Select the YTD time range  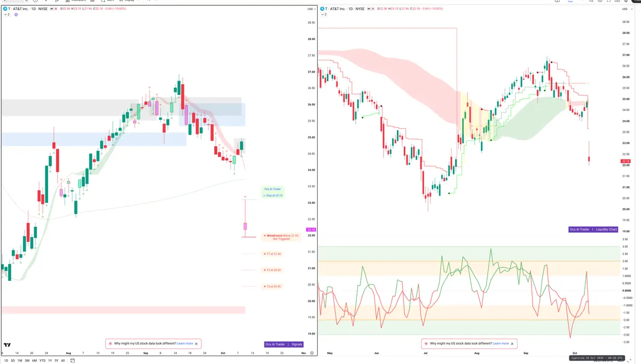42,360
